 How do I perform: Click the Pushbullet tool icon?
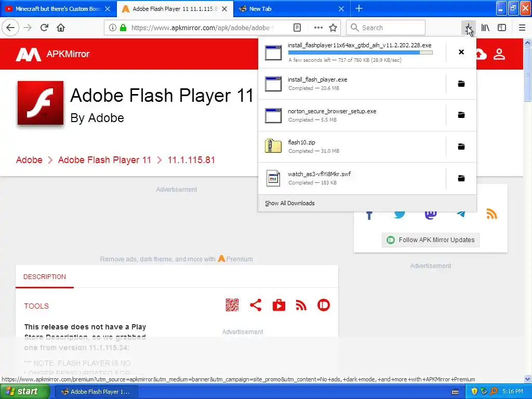click(x=323, y=305)
